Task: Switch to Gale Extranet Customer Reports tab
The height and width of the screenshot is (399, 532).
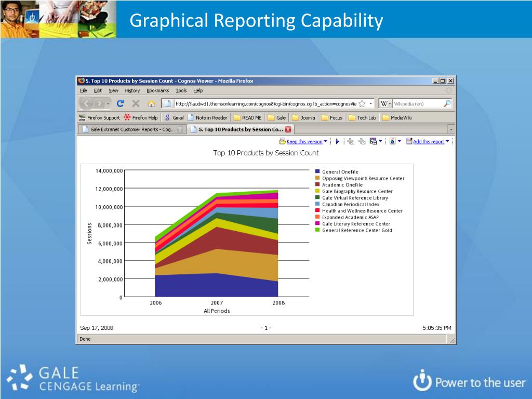Action: coord(132,129)
